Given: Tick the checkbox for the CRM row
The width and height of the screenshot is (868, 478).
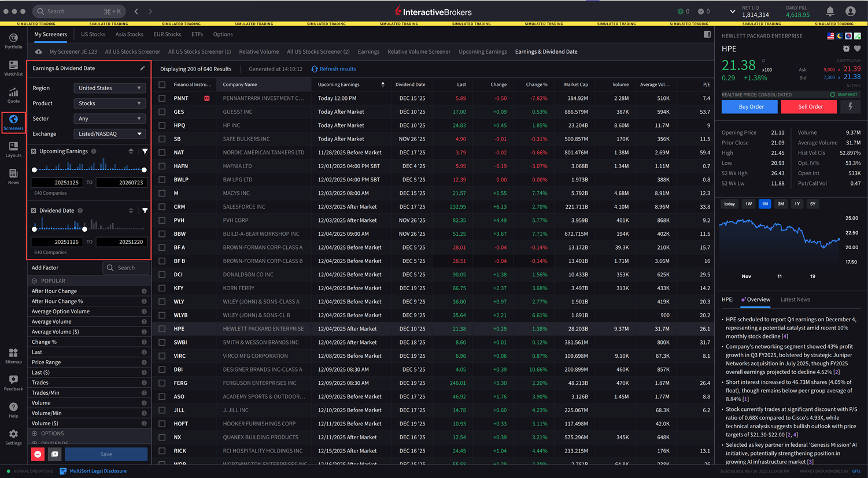Looking at the screenshot, I should [162, 207].
